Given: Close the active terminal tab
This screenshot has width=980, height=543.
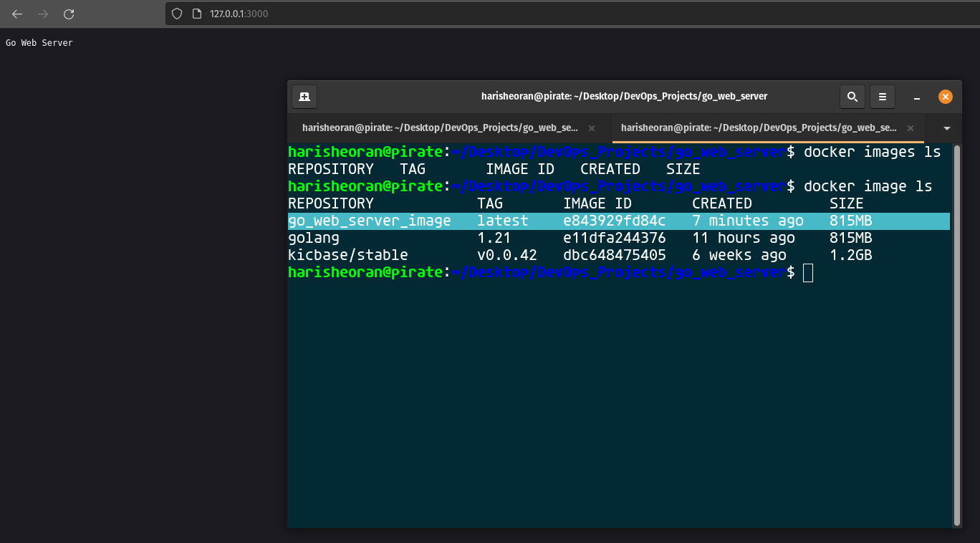Looking at the screenshot, I should (910, 128).
